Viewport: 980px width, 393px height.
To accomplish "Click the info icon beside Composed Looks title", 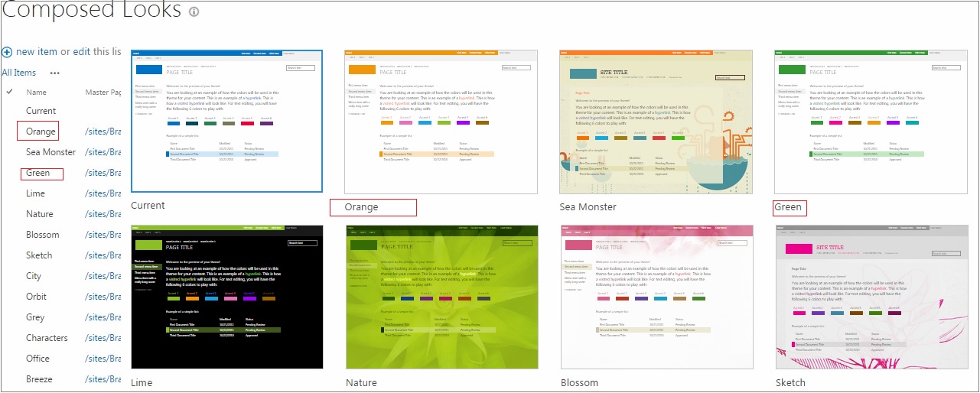I will click(x=194, y=12).
